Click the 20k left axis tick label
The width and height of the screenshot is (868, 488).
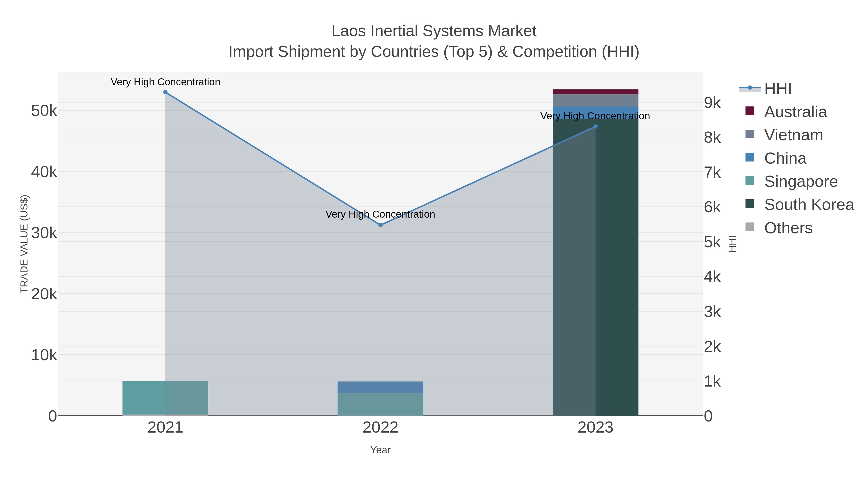pos(44,294)
